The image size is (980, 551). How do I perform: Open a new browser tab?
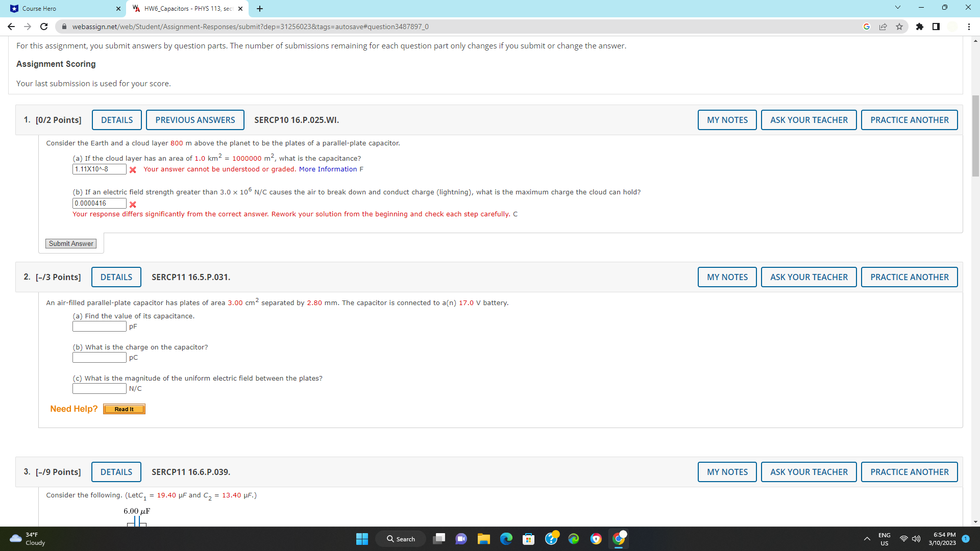point(260,8)
